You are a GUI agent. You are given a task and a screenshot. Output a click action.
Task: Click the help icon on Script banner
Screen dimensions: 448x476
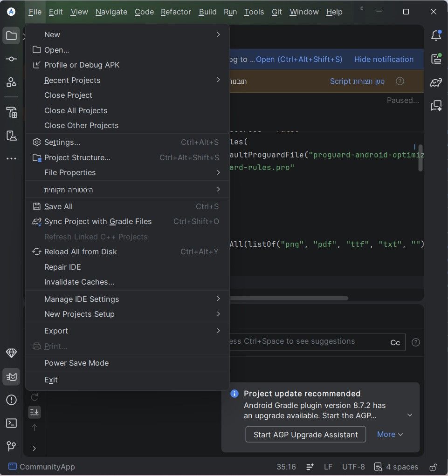coord(400,81)
